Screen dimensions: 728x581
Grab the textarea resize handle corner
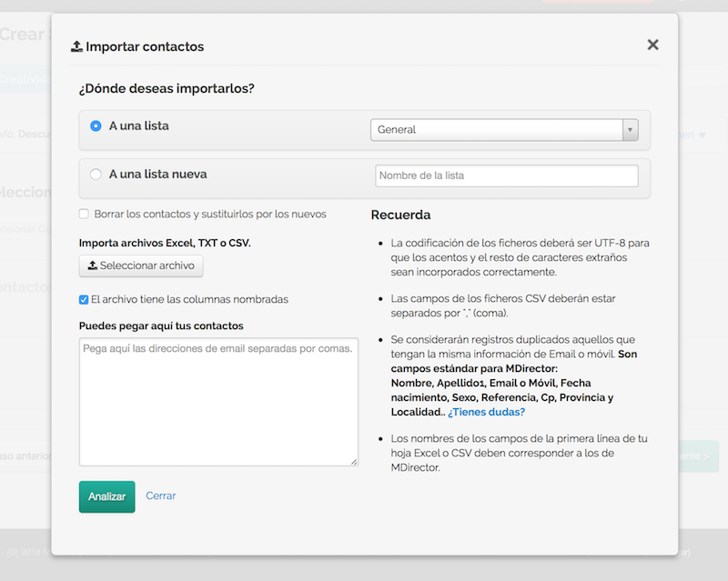click(354, 462)
